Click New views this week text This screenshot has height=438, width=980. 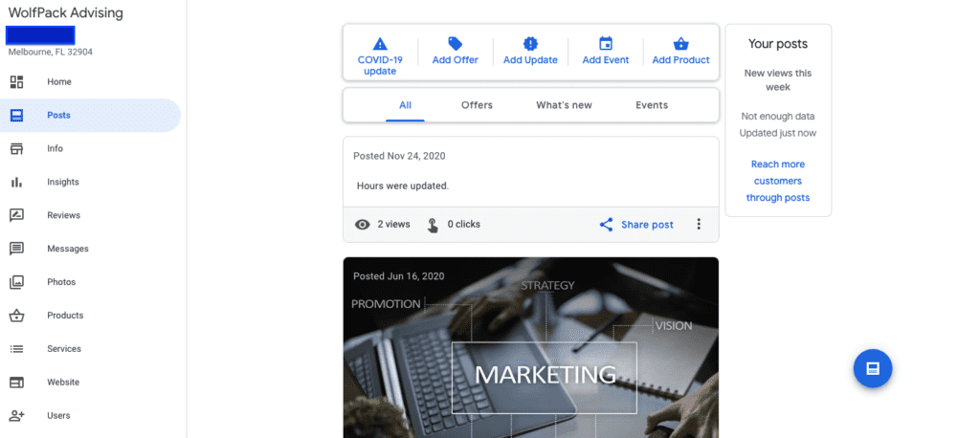(x=778, y=80)
